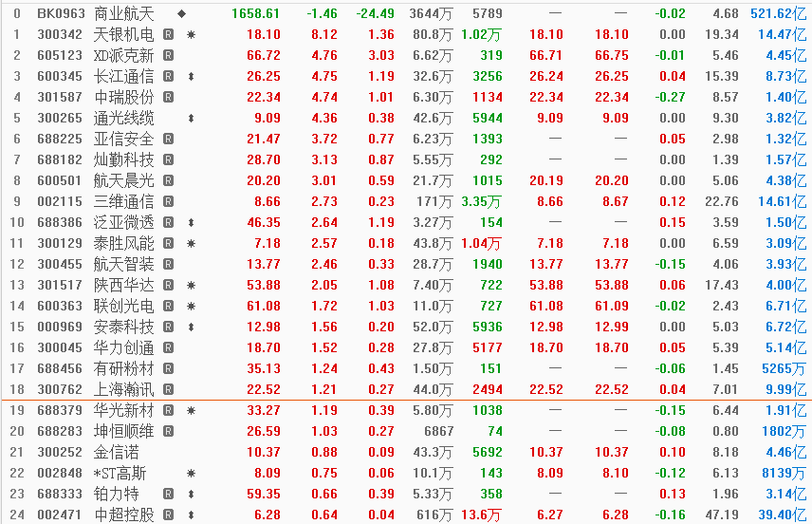Select stock name 天银机电
The height and width of the screenshot is (524, 812).
(x=123, y=35)
